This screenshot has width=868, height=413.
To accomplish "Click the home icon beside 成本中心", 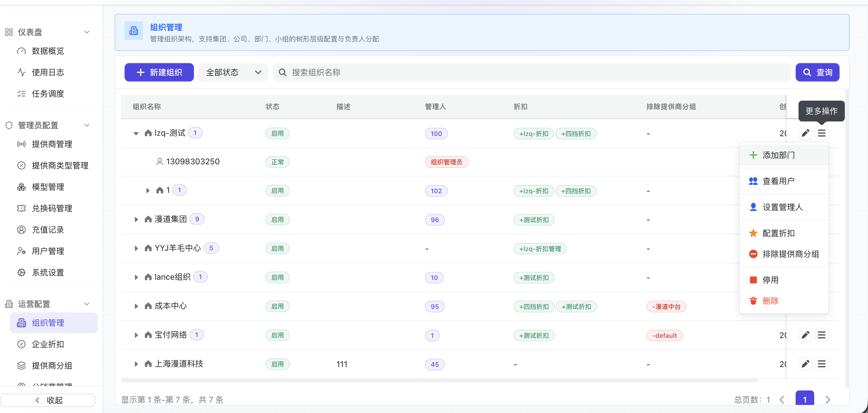I will (148, 306).
